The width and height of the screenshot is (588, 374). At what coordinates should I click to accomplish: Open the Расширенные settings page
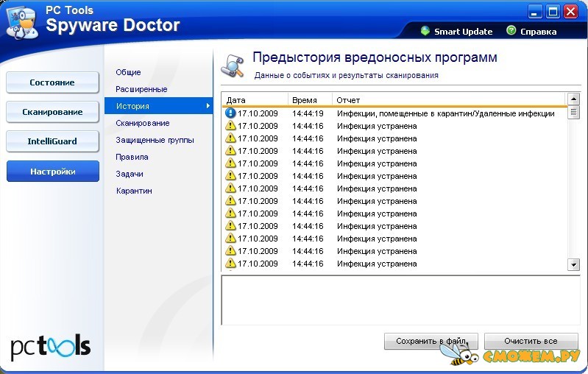tap(141, 89)
